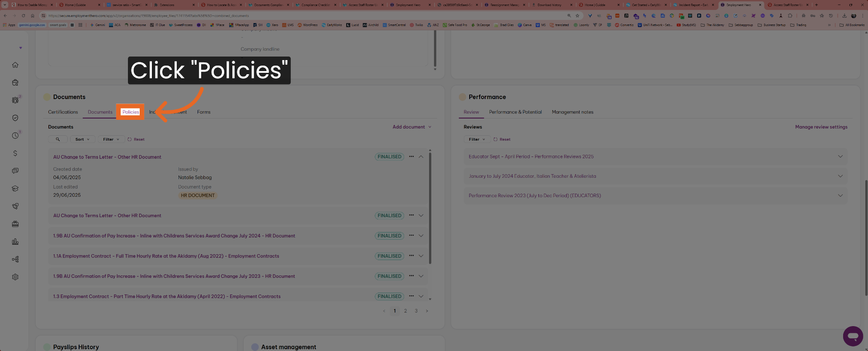Go back with the browser back arrow
868x351 pixels.
point(5,15)
